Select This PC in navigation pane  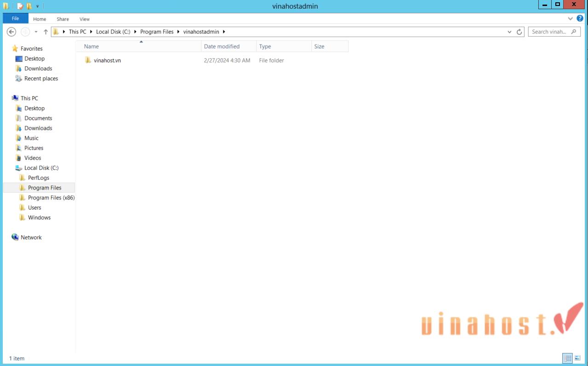[29, 98]
